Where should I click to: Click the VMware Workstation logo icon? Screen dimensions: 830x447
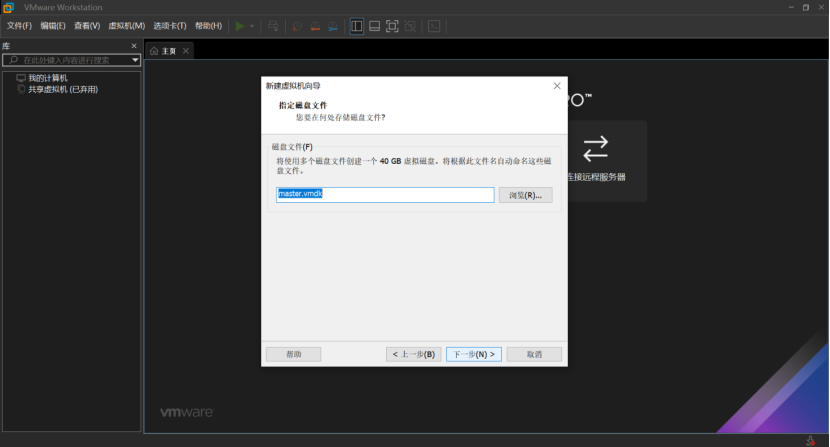(8, 7)
